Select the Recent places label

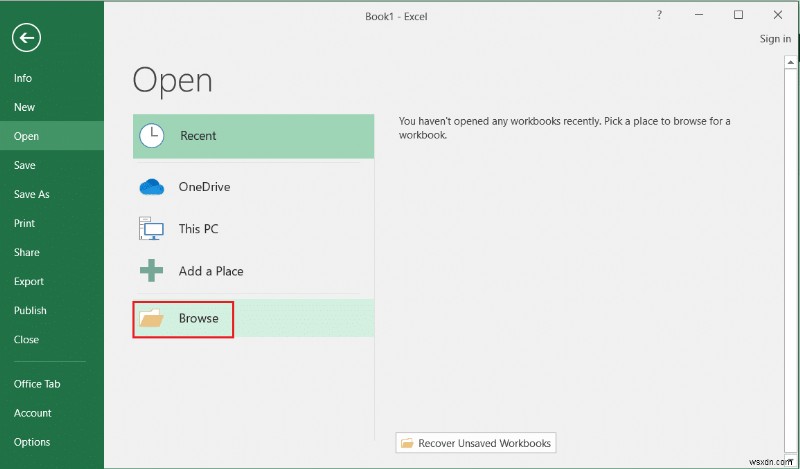click(198, 136)
